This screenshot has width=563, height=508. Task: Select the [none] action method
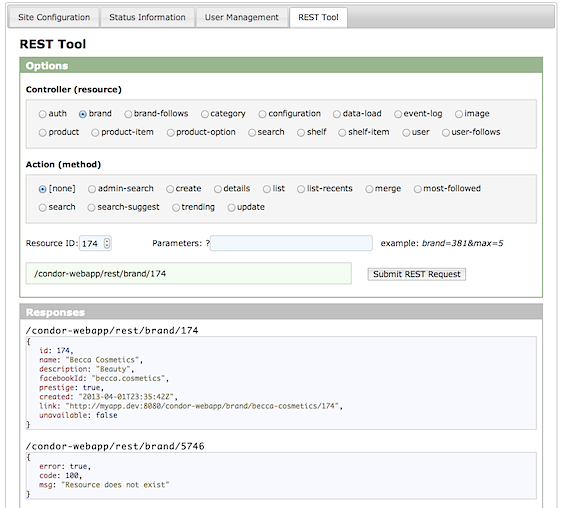(42, 189)
